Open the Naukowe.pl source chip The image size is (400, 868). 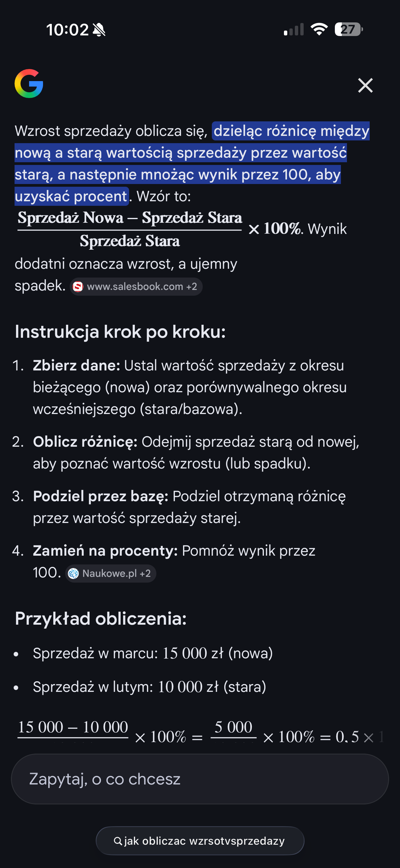[111, 573]
